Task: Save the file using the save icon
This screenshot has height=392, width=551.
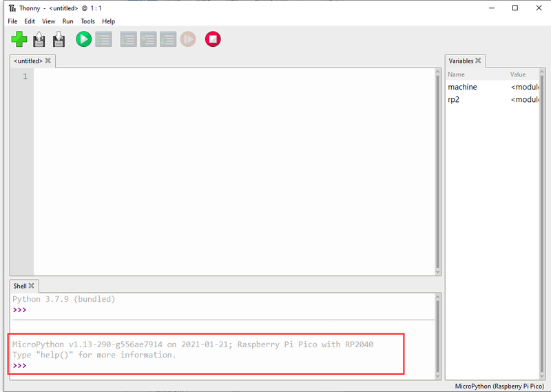Action: point(59,39)
